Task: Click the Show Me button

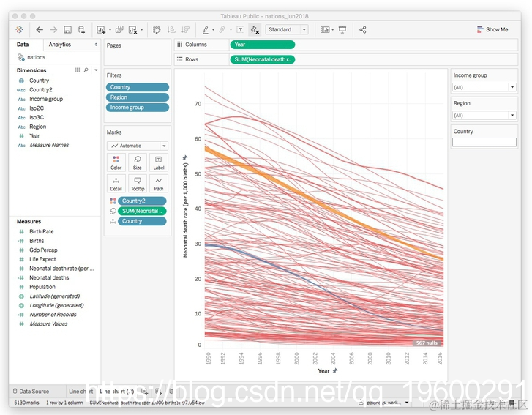Action: [492, 29]
